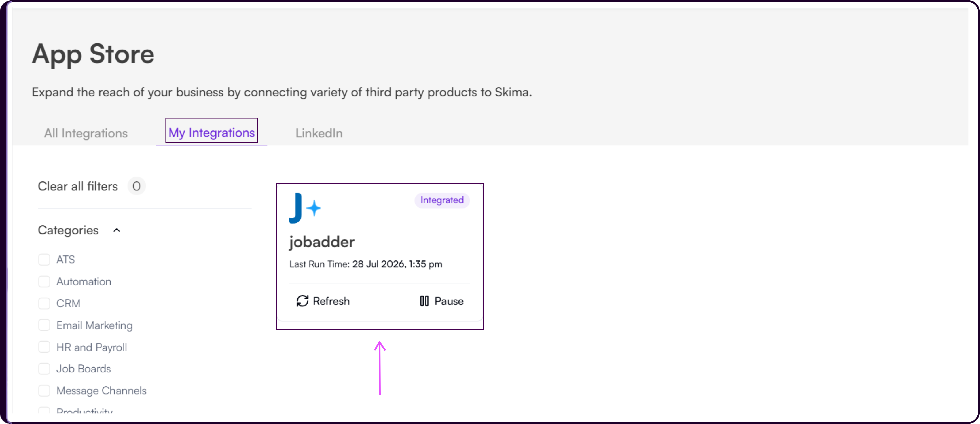Open the My Integrations tab
The width and height of the screenshot is (980, 424).
[x=211, y=132]
